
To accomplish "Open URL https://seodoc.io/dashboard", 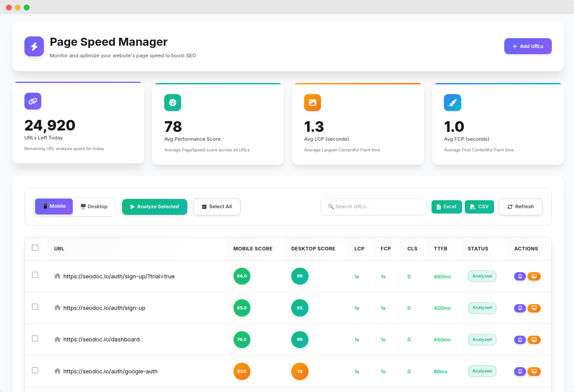I will 102,340.
